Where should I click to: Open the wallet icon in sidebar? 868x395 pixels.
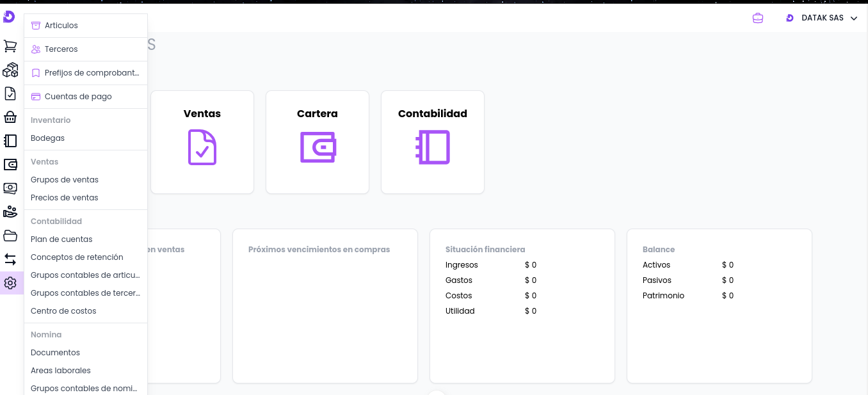point(10,165)
